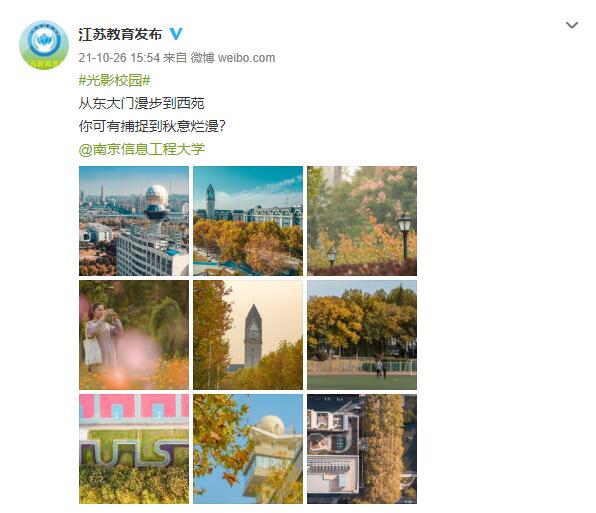The width and height of the screenshot is (596, 513).
Task: Open the street lamp among trees photo
Action: pyautogui.click(x=362, y=221)
